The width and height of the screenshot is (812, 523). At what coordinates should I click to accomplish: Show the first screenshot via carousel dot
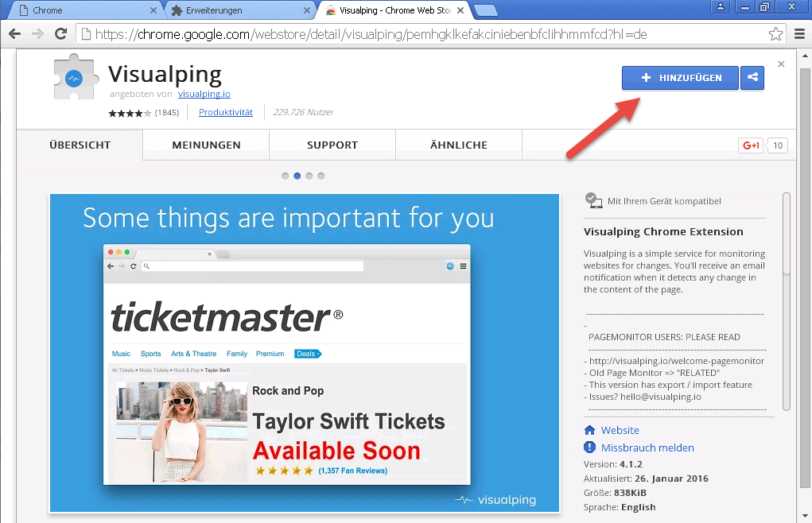(286, 176)
